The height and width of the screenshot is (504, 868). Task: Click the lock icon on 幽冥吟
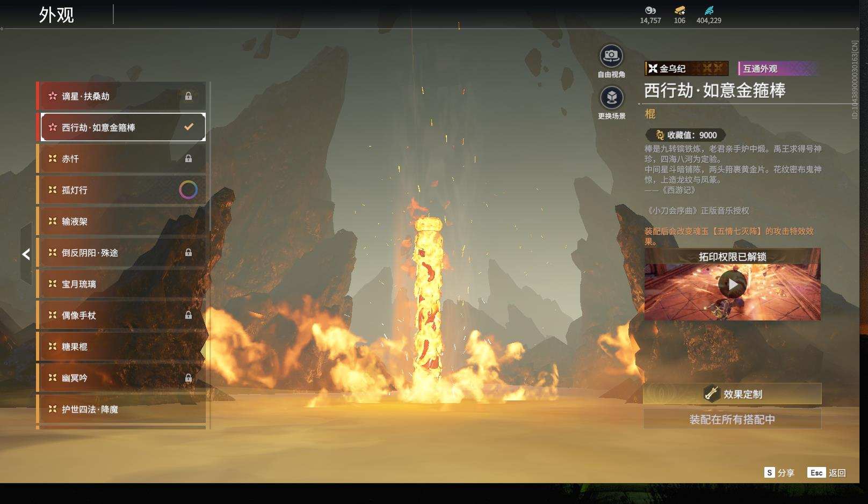[x=189, y=378]
